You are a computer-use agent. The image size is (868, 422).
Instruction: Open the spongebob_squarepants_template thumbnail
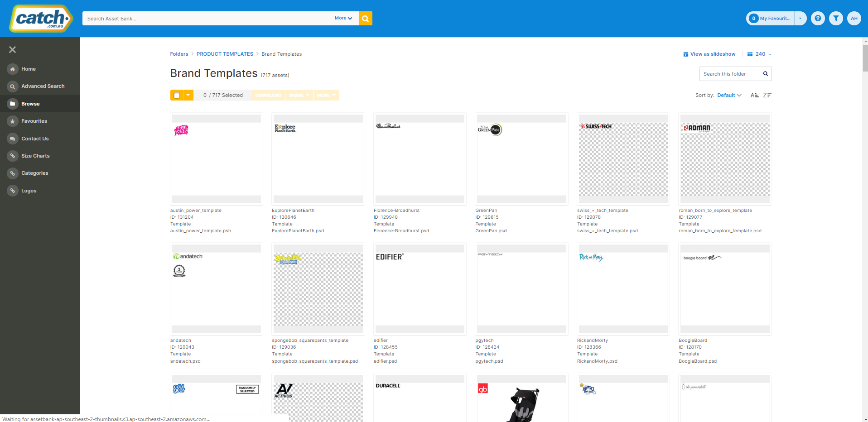point(318,289)
